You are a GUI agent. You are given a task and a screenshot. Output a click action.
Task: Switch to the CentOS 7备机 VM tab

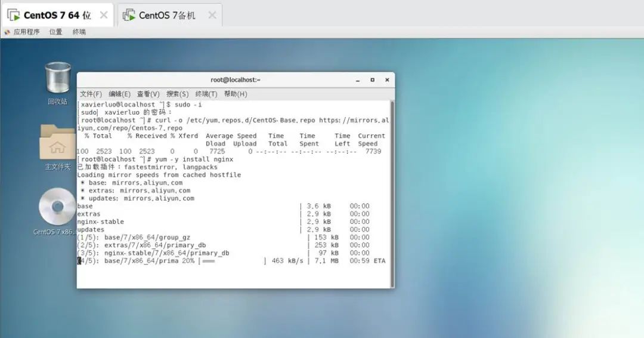[169, 15]
